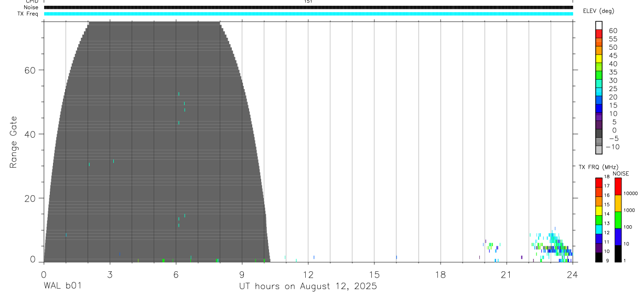Click tick label '9' on UT hours axis
644x297 pixels.
(242, 274)
